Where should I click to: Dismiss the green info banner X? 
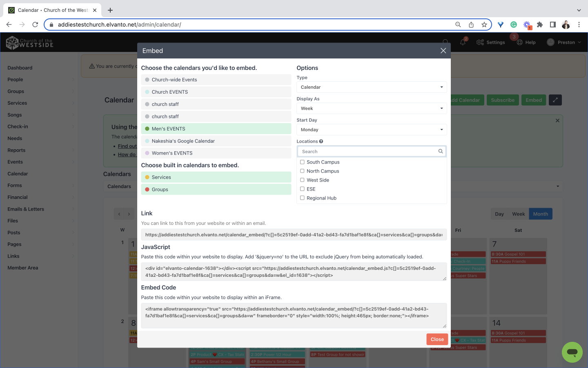(x=557, y=121)
